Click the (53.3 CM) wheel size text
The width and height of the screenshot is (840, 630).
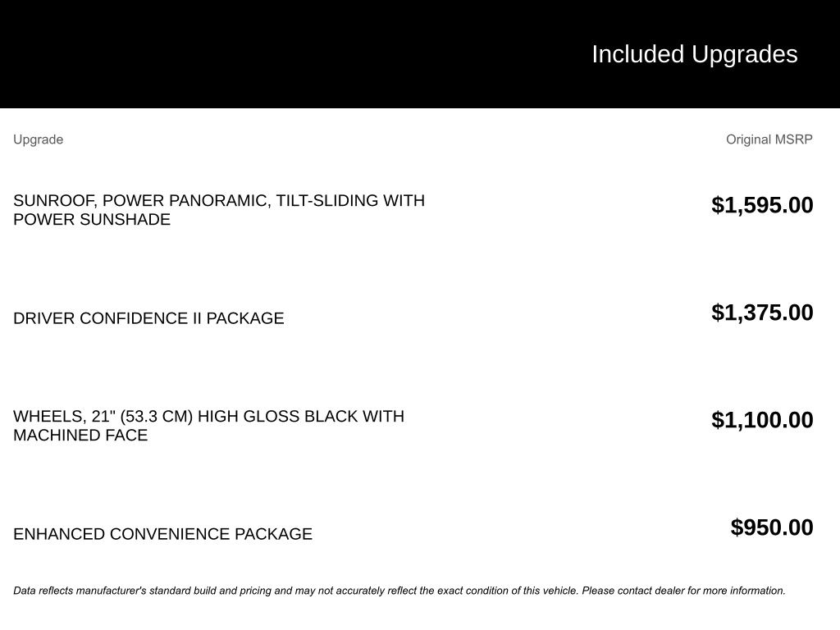[x=157, y=416]
